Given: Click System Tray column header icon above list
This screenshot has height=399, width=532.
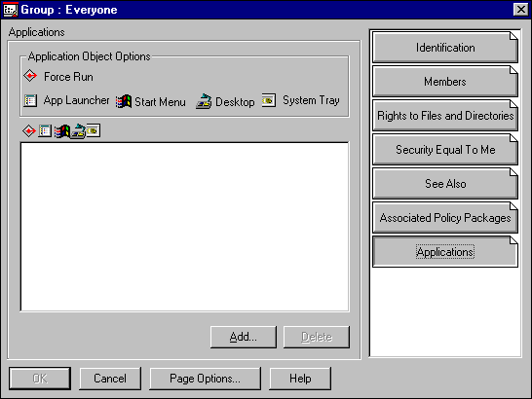Looking at the screenshot, I should 93,130.
